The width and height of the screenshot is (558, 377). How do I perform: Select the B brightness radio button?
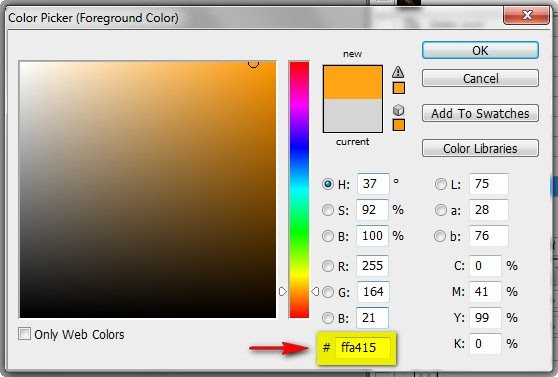point(328,236)
